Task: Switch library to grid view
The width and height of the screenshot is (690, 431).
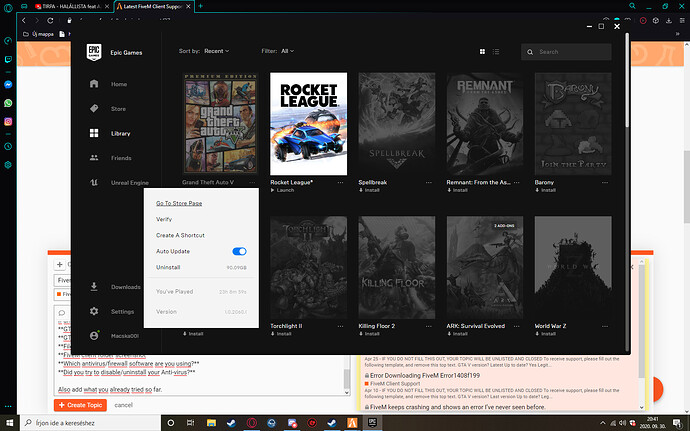Action: point(482,51)
